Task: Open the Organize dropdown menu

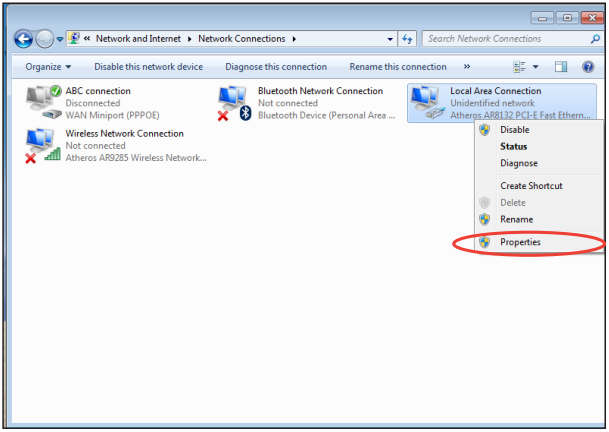Action: pos(48,67)
